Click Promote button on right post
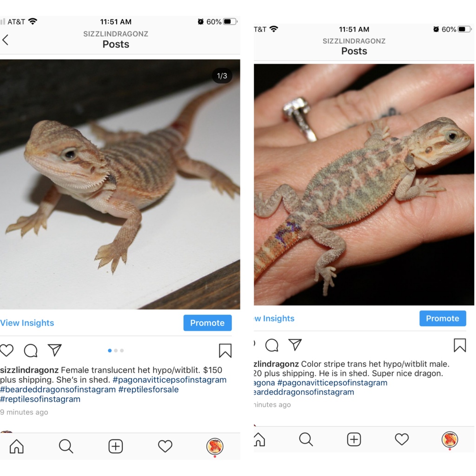 [x=443, y=318]
